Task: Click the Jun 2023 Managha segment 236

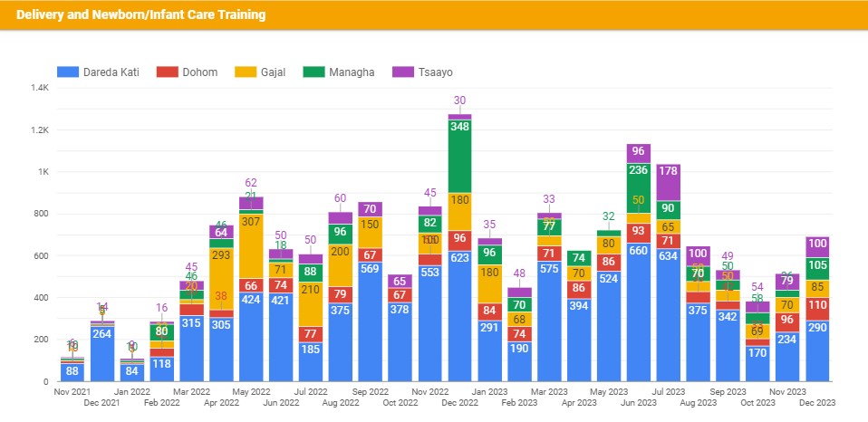Action: 639,188
